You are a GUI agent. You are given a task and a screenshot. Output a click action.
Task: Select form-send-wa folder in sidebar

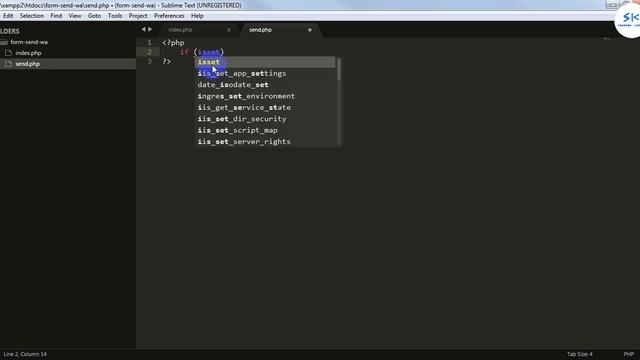pos(29,42)
